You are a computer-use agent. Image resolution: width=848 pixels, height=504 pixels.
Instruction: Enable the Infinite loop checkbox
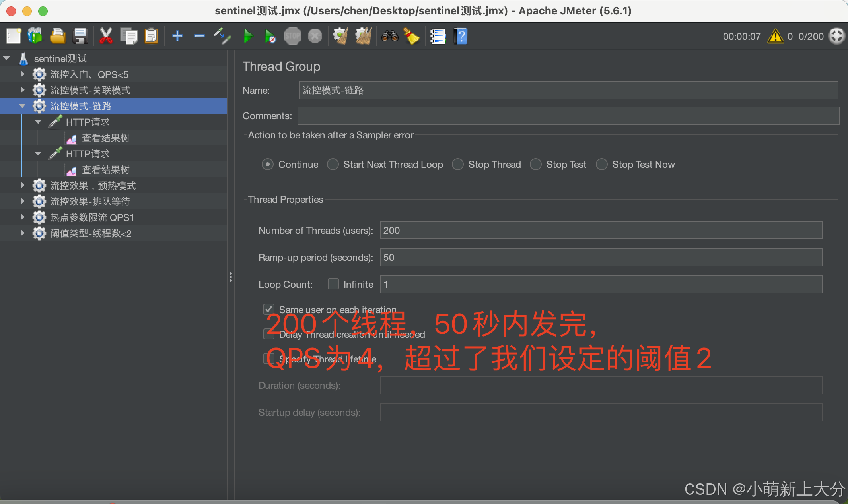(x=333, y=284)
